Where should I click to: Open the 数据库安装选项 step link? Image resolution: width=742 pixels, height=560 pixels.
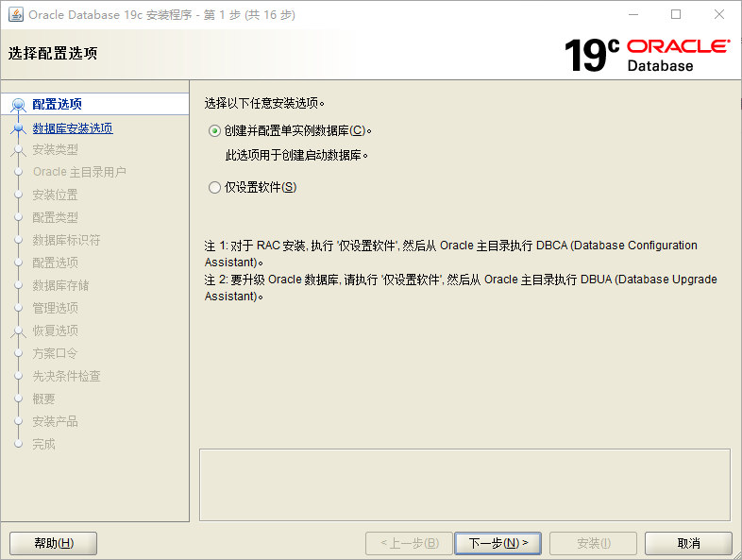[x=73, y=128]
